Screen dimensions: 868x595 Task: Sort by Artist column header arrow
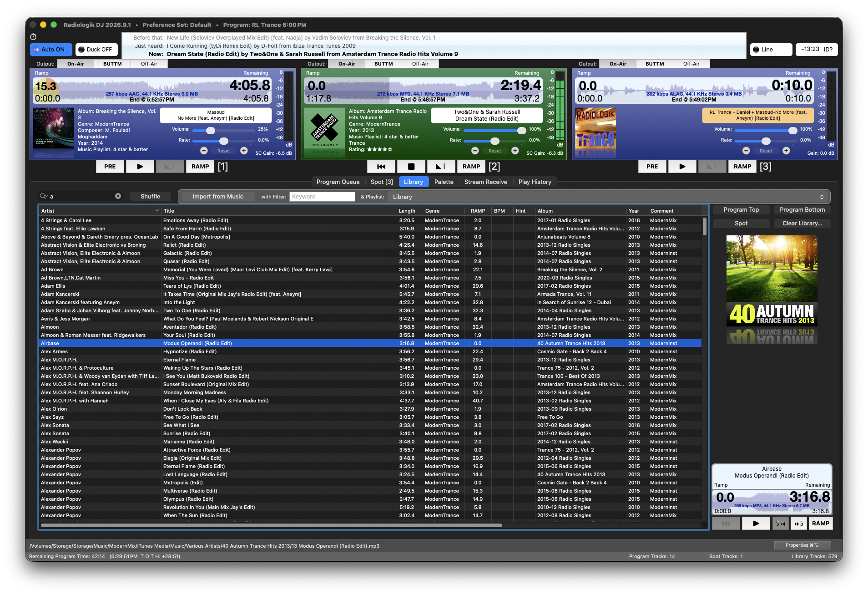157,211
